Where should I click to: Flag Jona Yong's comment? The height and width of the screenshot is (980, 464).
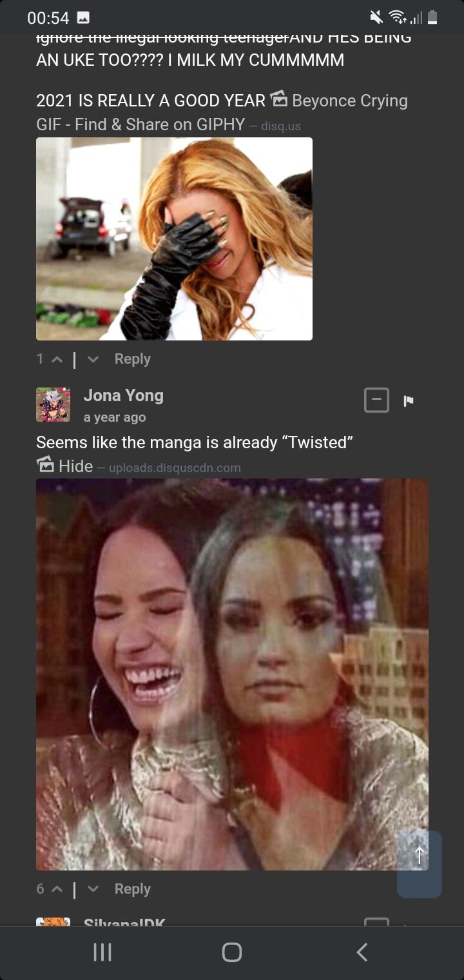408,401
